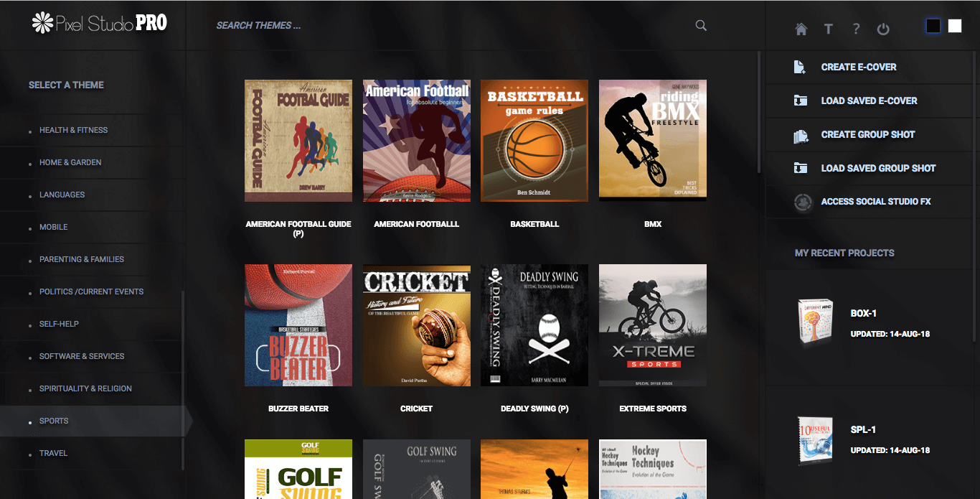The height and width of the screenshot is (499, 980).
Task: Click the 'EXTREME SPORTS' theme caption
Action: pyautogui.click(x=653, y=409)
